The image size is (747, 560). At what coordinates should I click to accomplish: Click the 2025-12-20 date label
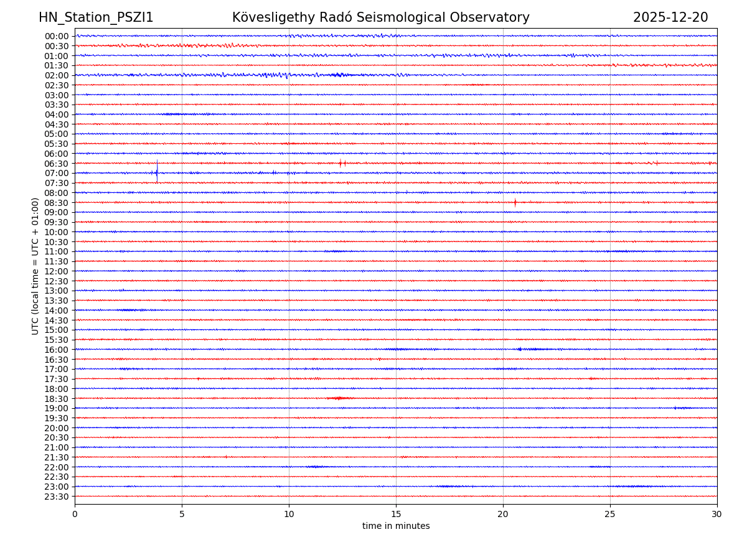click(x=670, y=17)
